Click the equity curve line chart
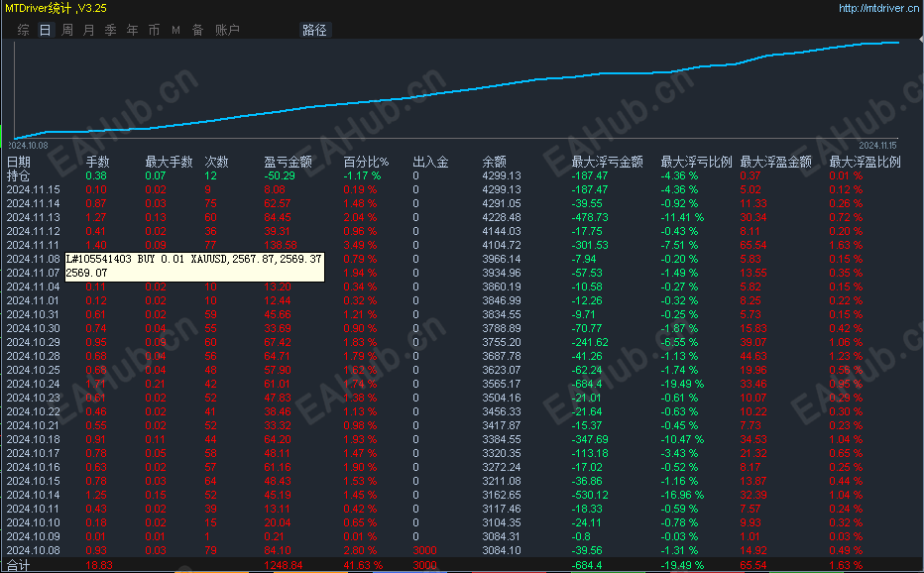 457,90
